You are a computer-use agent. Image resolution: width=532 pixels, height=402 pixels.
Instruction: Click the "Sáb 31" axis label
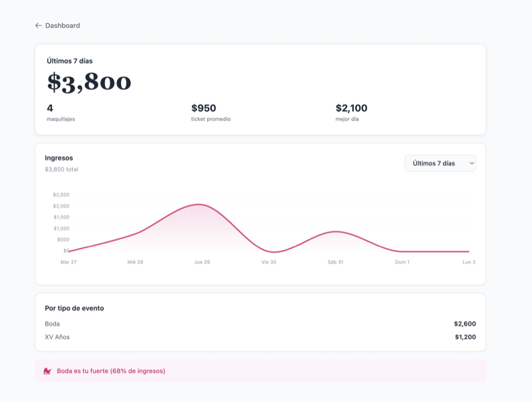point(336,262)
